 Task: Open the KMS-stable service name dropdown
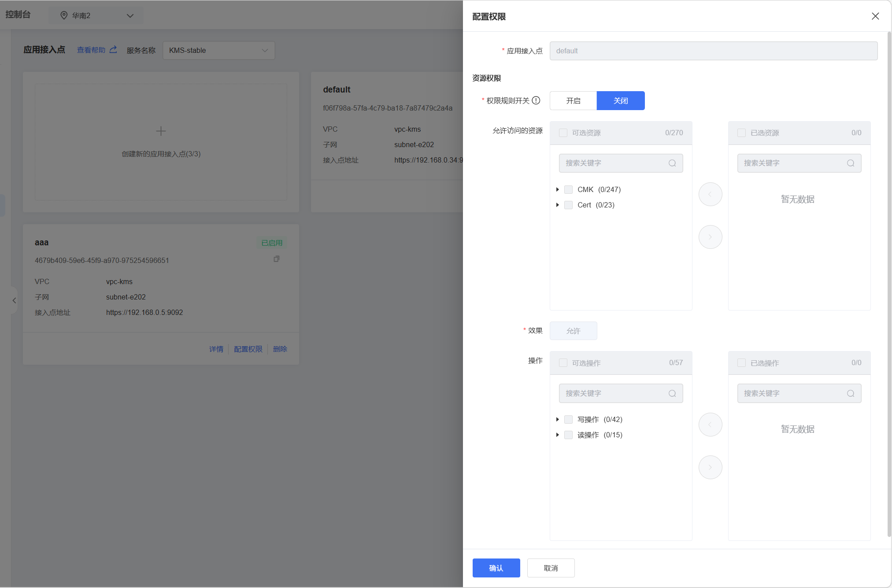[x=218, y=50]
